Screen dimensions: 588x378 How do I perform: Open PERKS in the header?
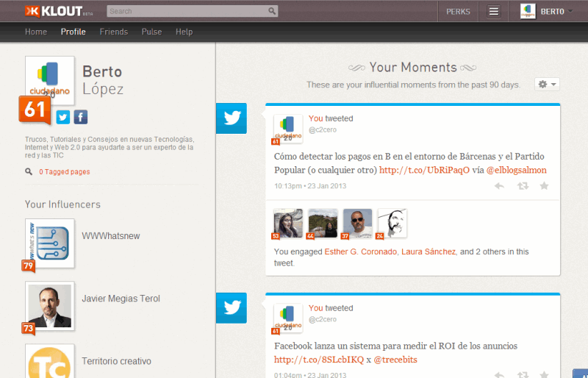458,11
